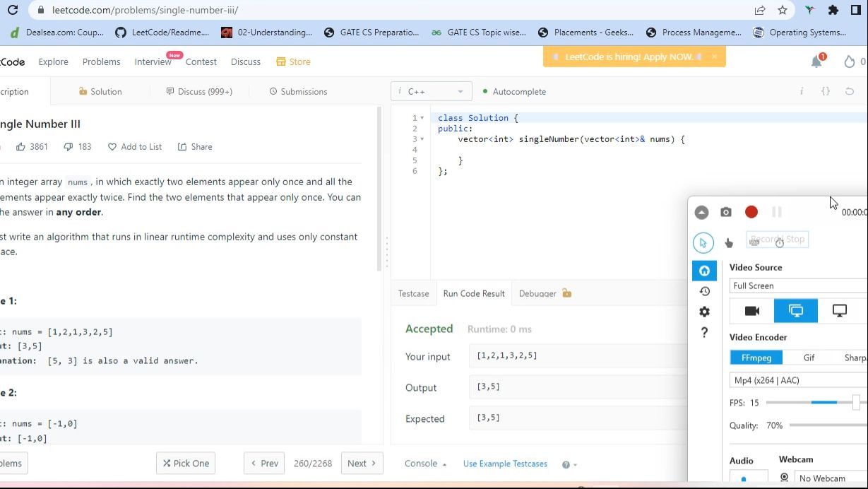Image resolution: width=868 pixels, height=489 pixels.
Task: Toggle the Autocomplete option
Action: point(514,92)
